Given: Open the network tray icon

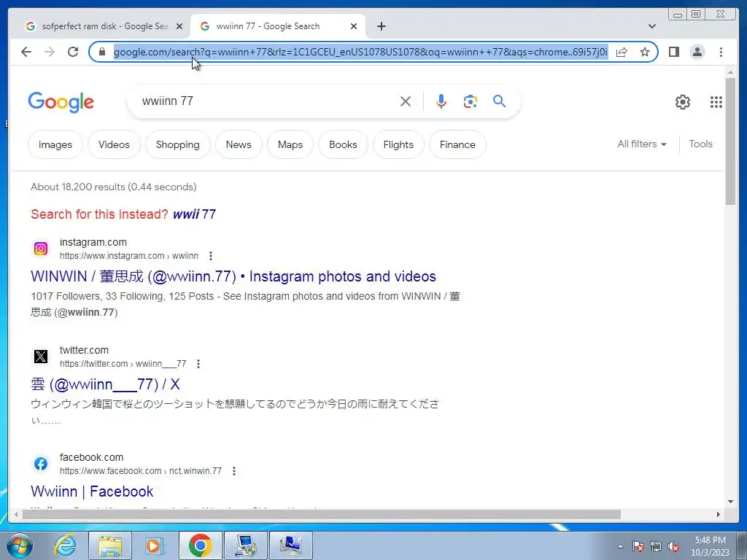Looking at the screenshot, I should pos(656,546).
